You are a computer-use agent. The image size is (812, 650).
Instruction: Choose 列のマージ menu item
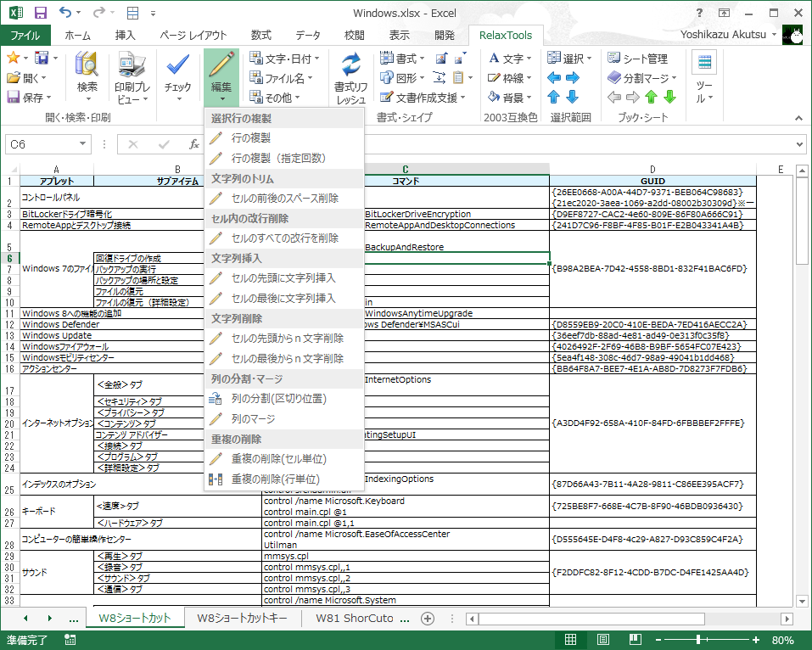[283, 419]
